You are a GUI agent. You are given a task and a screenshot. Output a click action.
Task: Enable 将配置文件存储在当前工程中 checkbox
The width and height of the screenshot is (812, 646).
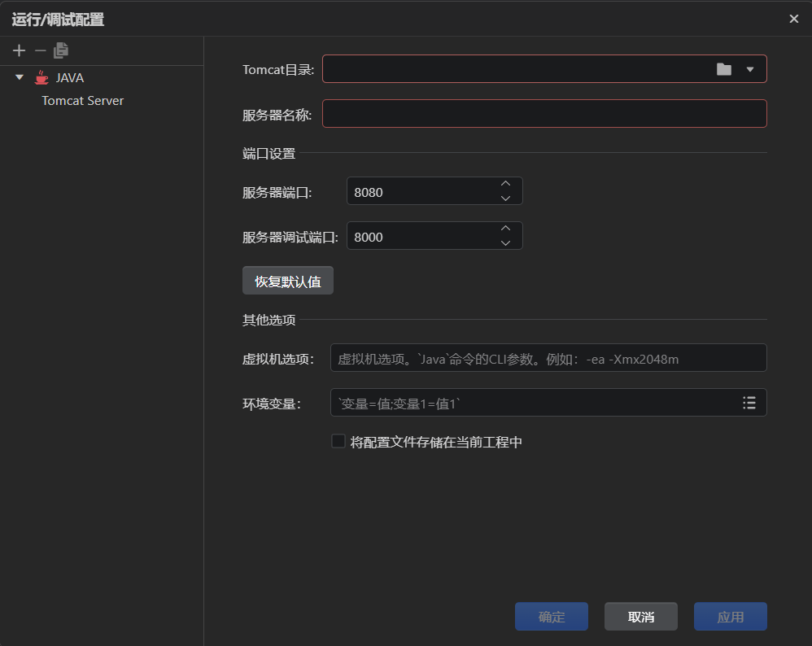[338, 441]
